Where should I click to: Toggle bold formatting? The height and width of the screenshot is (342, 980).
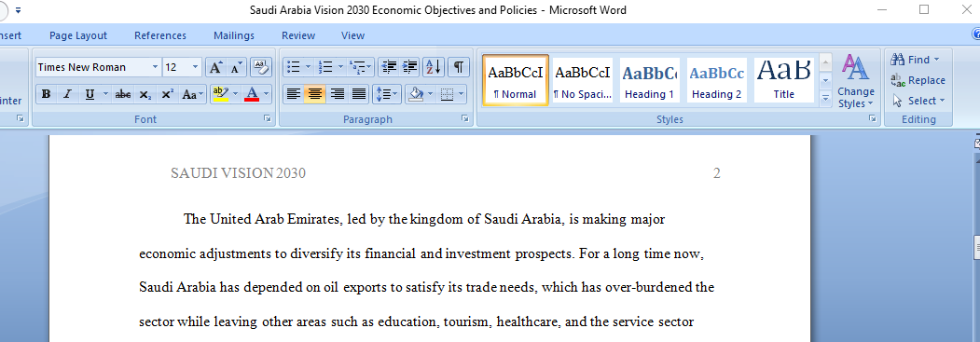pos(47,94)
